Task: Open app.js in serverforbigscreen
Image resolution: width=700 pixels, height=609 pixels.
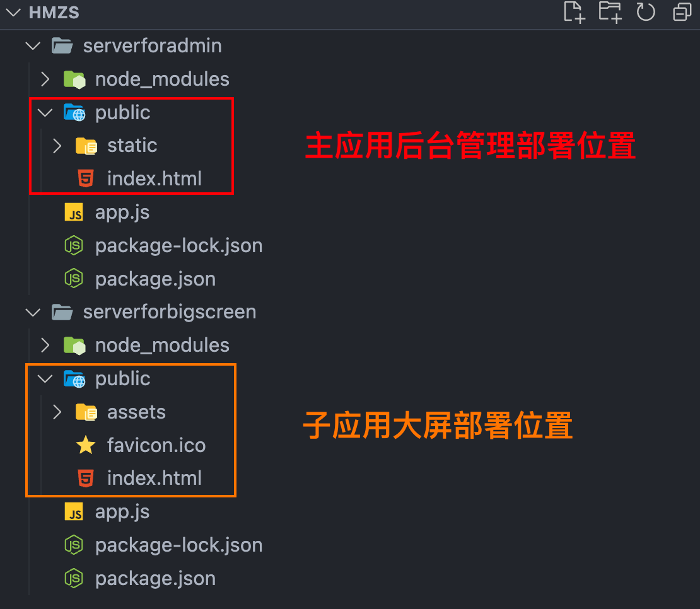Action: (122, 512)
